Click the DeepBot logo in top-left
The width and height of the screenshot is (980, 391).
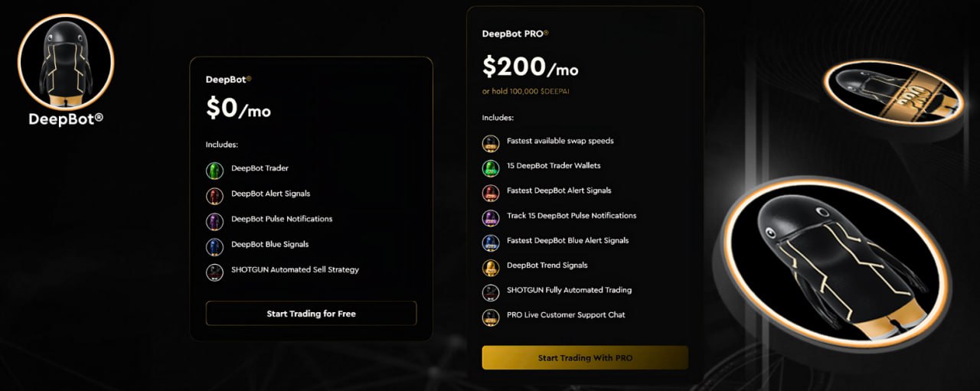[66, 61]
